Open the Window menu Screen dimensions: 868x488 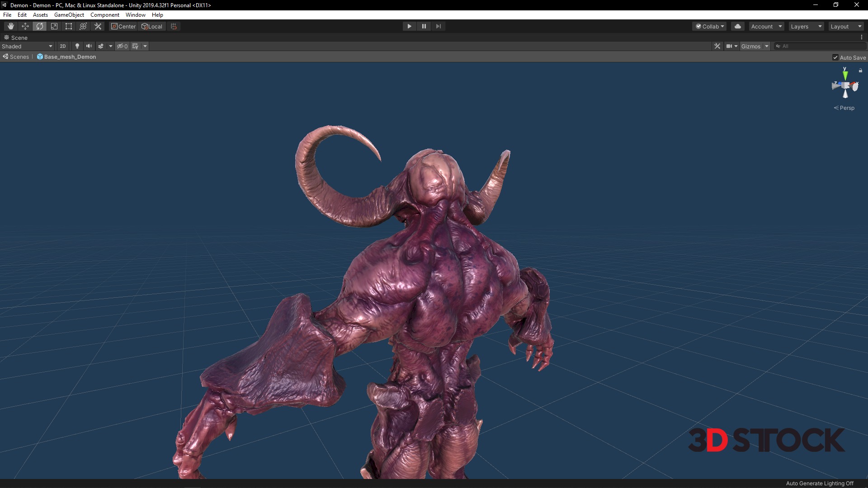pyautogui.click(x=135, y=15)
